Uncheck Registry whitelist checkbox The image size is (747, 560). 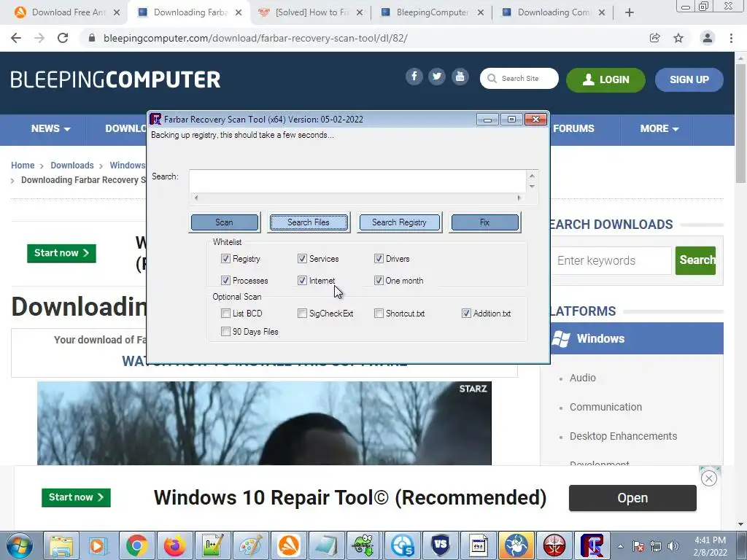click(x=226, y=259)
